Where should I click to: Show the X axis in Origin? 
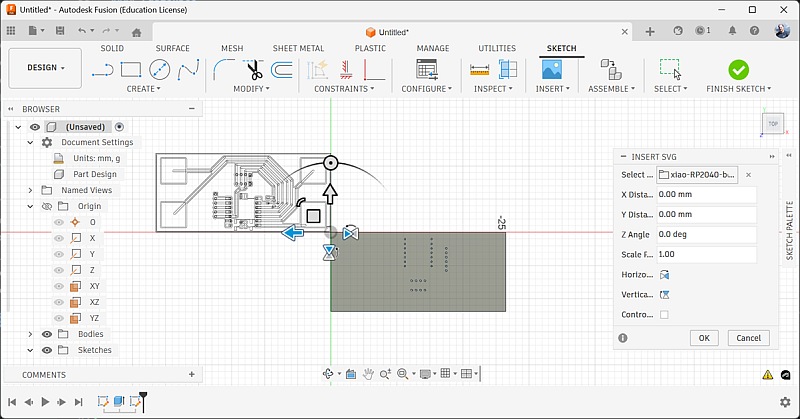(x=59, y=238)
